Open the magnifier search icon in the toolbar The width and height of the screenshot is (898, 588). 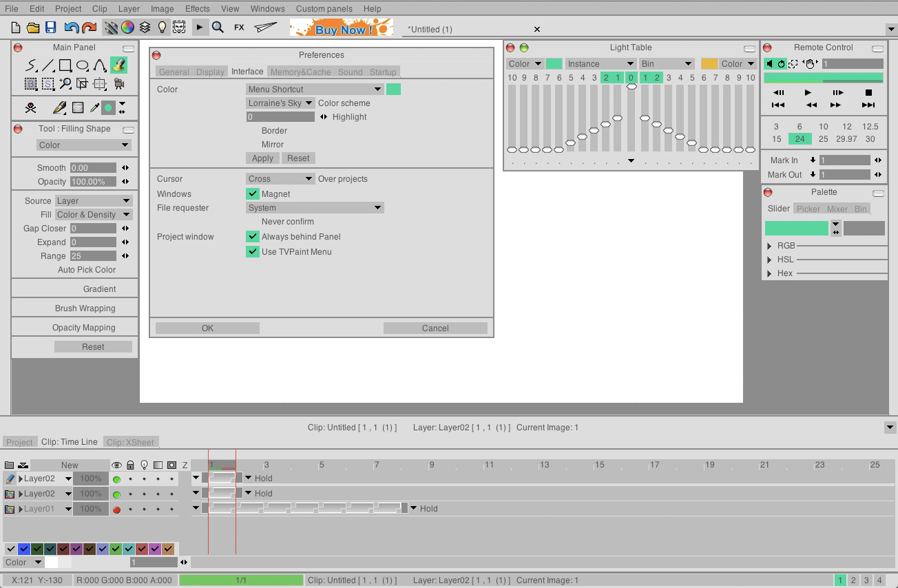pyautogui.click(x=218, y=28)
